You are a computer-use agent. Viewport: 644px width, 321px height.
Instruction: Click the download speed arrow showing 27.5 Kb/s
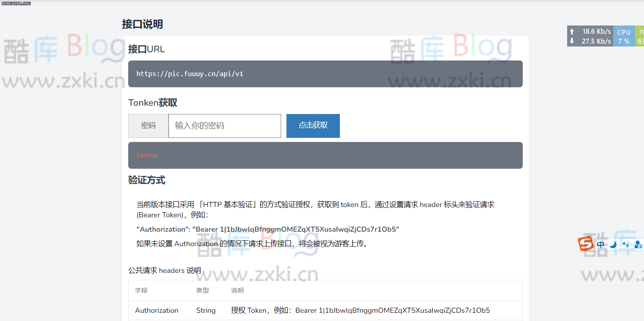pyautogui.click(x=572, y=41)
